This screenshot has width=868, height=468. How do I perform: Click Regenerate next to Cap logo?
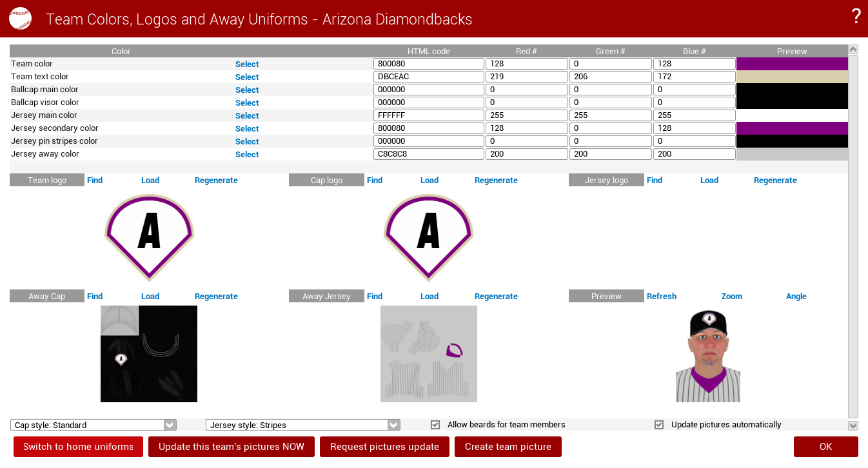pos(496,180)
